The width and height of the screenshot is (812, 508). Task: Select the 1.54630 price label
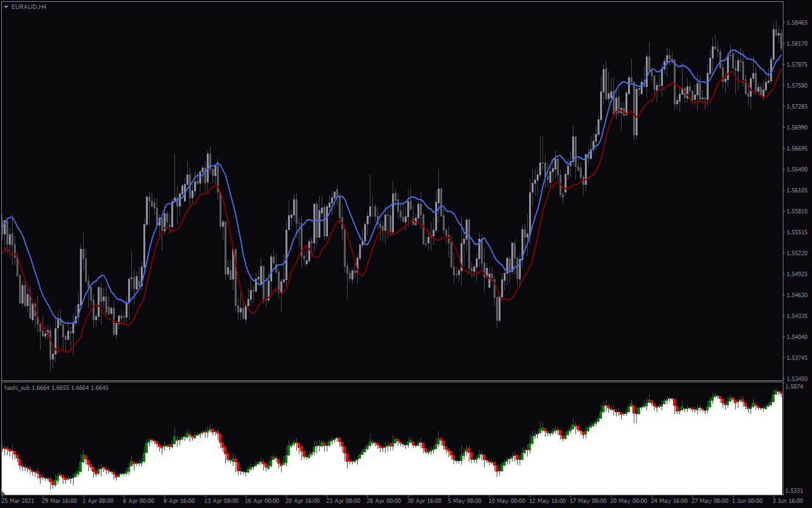[x=796, y=295]
